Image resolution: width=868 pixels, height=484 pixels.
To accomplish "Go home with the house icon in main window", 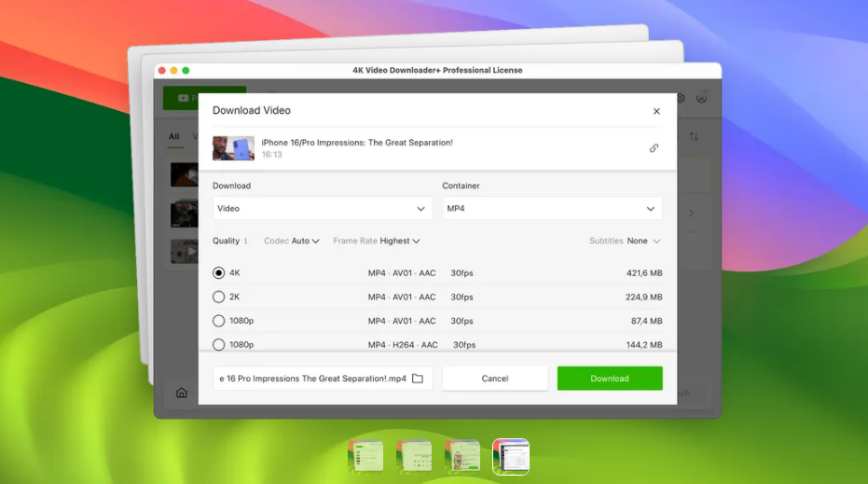I will (182, 393).
